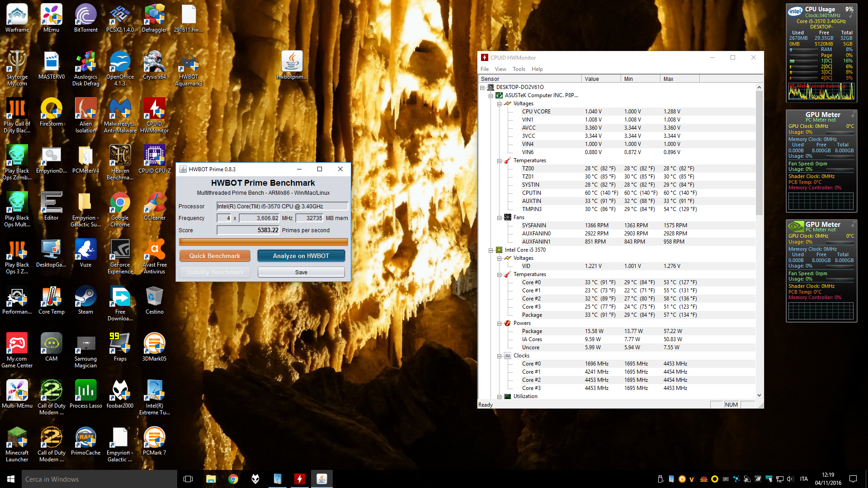Select the Core Temp desktop icon

click(52, 300)
